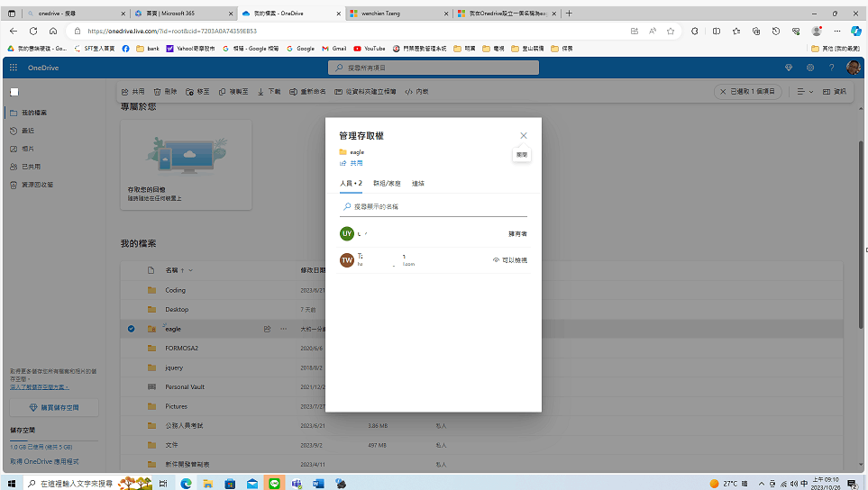Screen dimensions: 868x490
Task: Sort by the Name column header
Action: [178, 270]
